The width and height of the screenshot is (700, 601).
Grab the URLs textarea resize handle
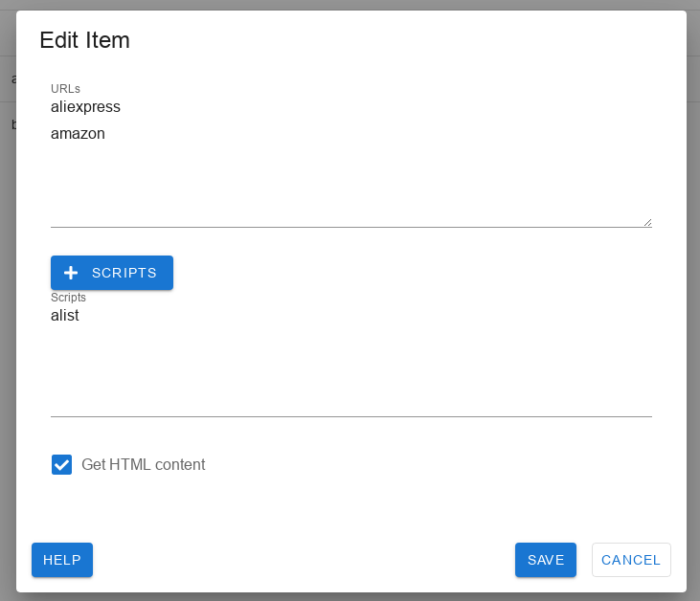647,222
